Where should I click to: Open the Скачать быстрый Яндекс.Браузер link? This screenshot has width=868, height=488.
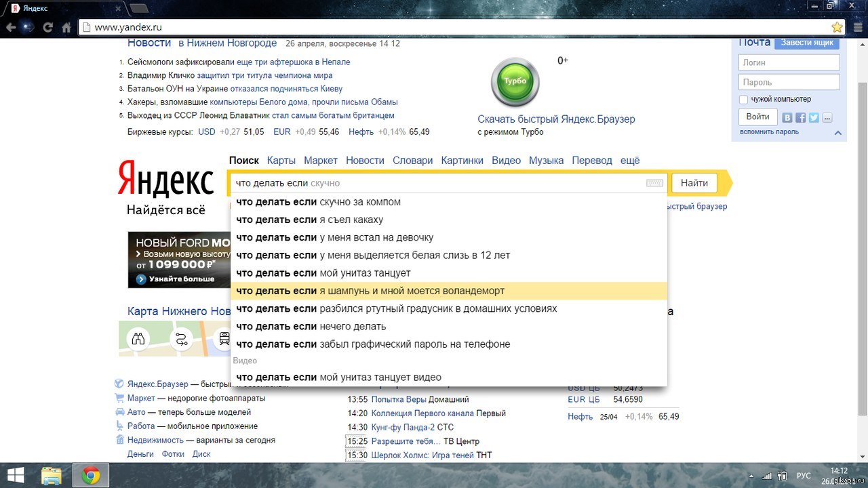pos(556,119)
